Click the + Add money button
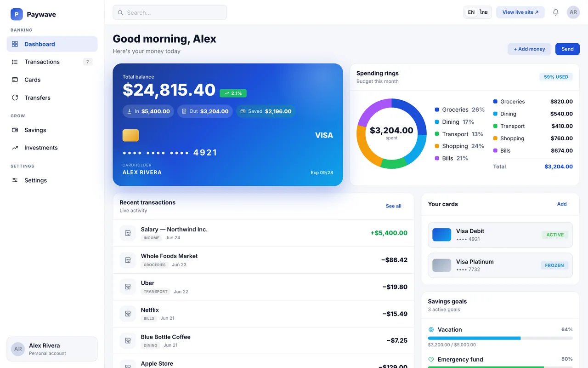The image size is (588, 368). (529, 49)
